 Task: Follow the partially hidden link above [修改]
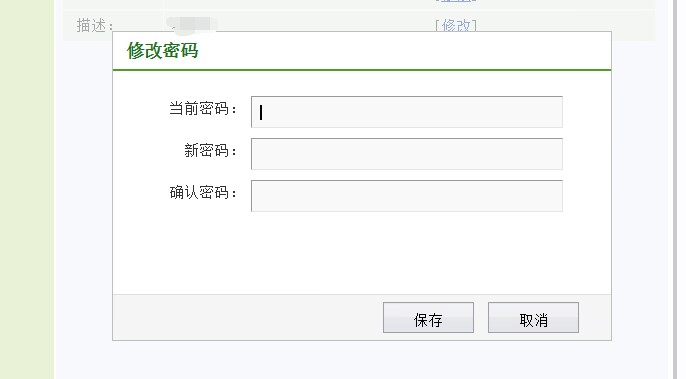(456, 1)
